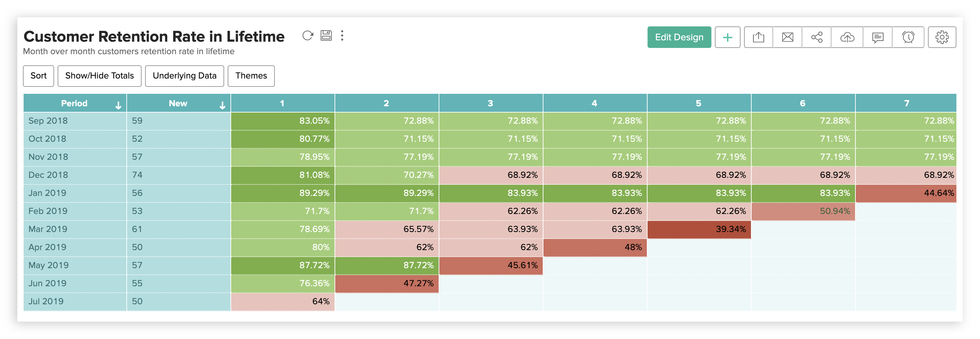The image size is (980, 339).
Task: Click the alarm schedule icon
Action: point(908,37)
